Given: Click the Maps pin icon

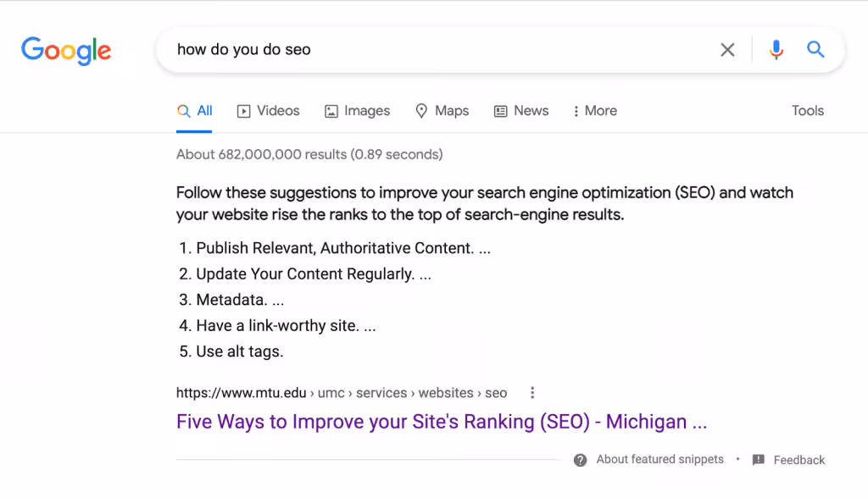Looking at the screenshot, I should pyautogui.click(x=421, y=110).
